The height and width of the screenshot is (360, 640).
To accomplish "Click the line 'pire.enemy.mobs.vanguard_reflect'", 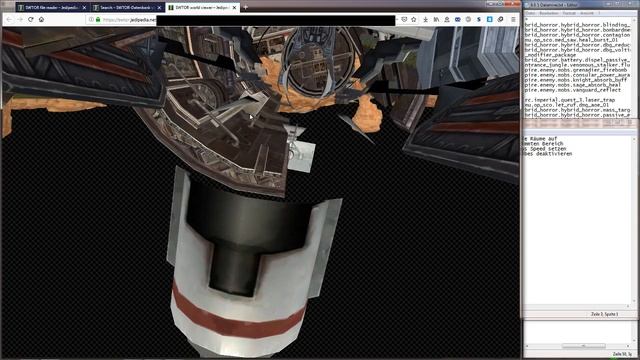I will point(572,90).
